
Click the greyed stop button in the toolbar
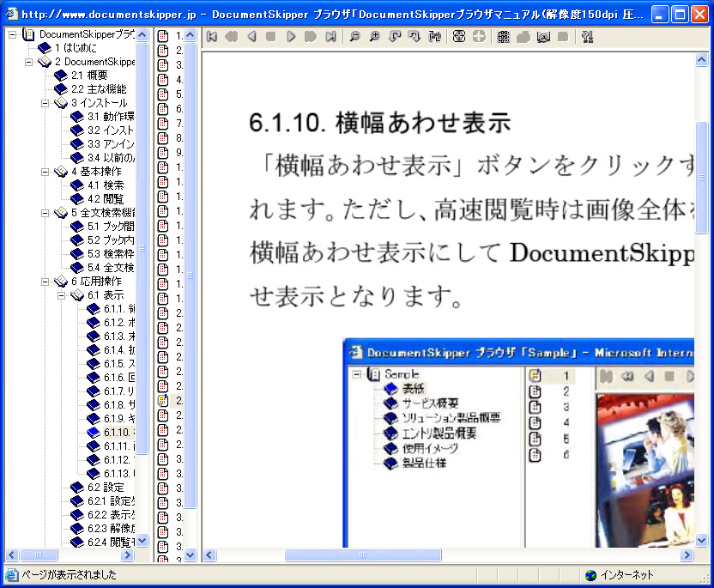click(271, 36)
